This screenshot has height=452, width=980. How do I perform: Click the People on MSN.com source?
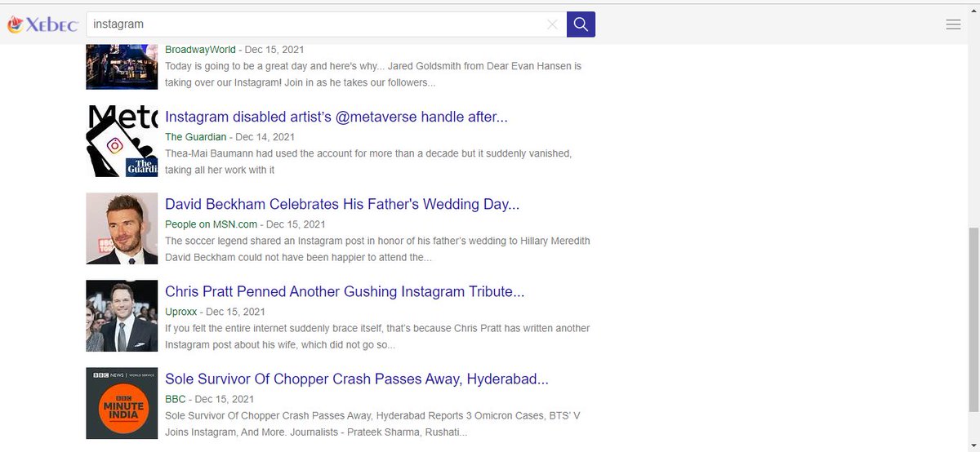211,224
